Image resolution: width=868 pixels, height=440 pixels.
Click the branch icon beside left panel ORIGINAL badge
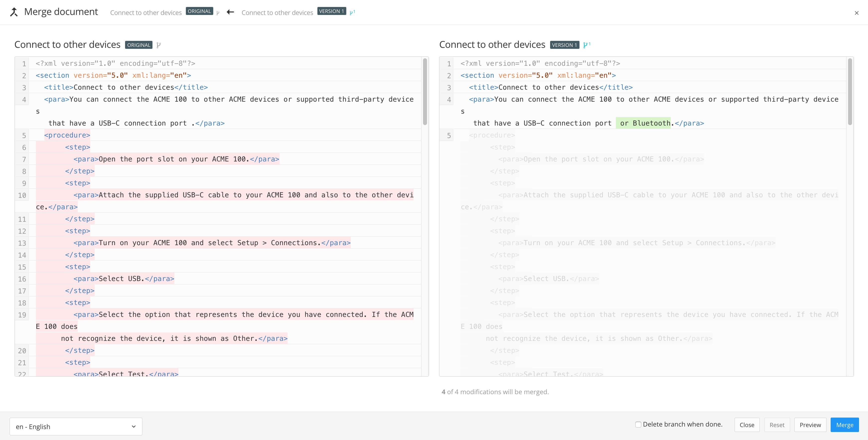(159, 45)
